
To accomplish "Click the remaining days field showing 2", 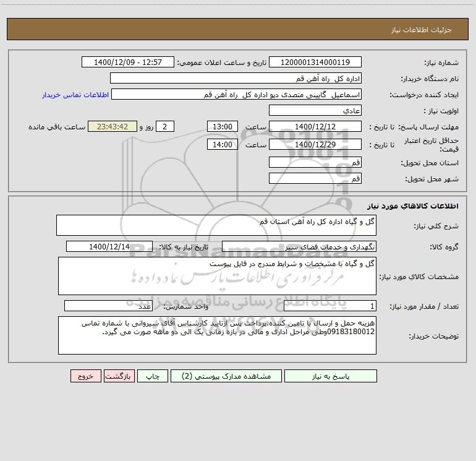I will tap(165, 126).
